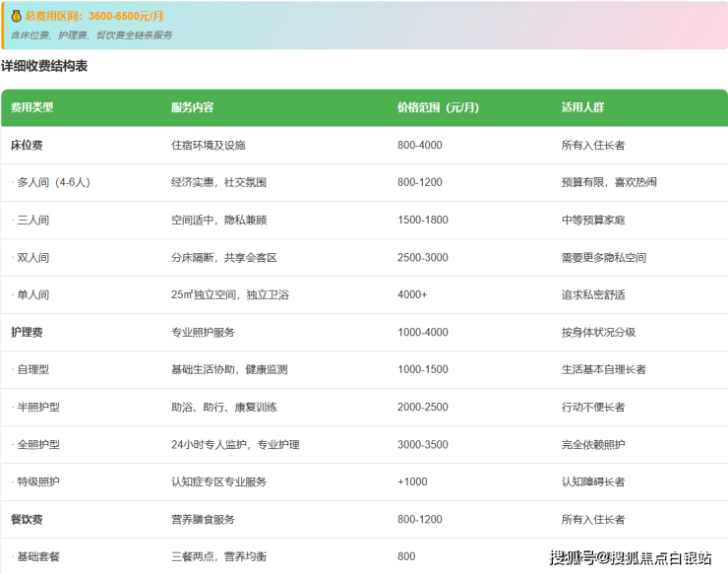Viewport: 728px width, 574px height.
Task: Click the 总费用区间 3600-6500元/月 heading
Action: coord(93,17)
